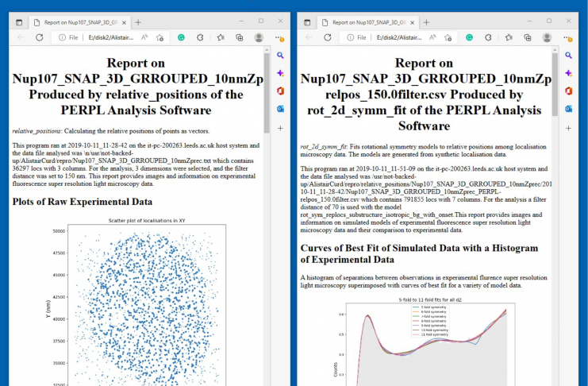Click the 'relative_positions' italic text

point(37,131)
